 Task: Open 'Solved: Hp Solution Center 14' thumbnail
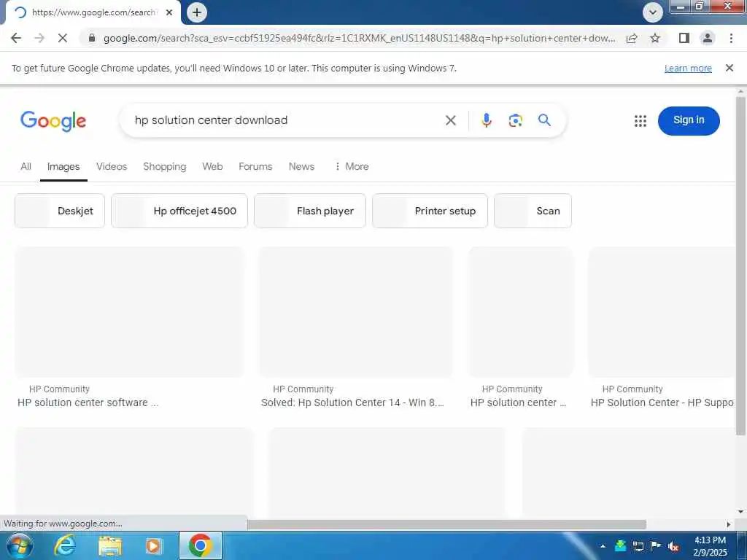coord(355,312)
